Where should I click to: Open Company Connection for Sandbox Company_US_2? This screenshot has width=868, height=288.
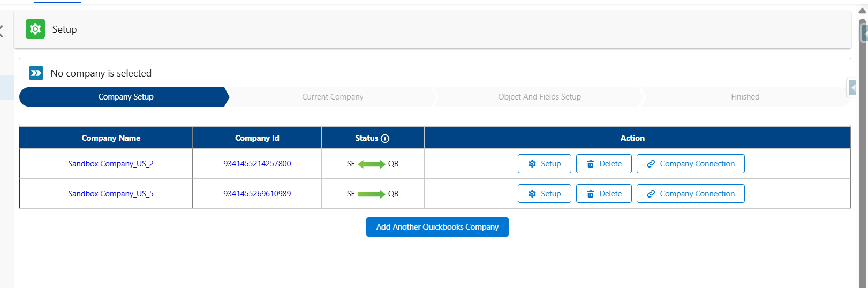[x=690, y=164]
